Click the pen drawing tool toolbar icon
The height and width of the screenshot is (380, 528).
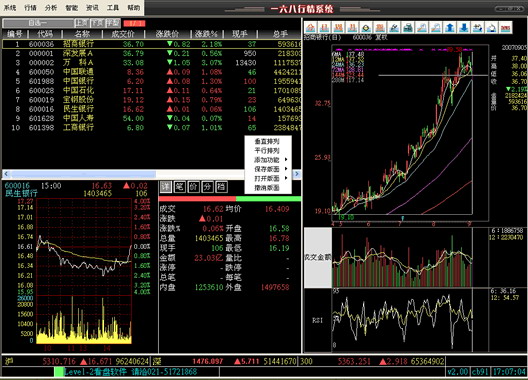click(x=394, y=28)
